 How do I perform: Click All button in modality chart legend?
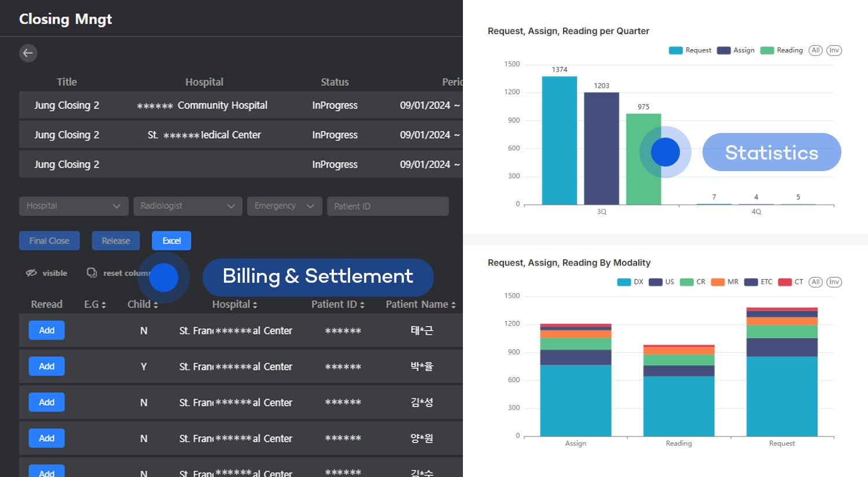[815, 282]
